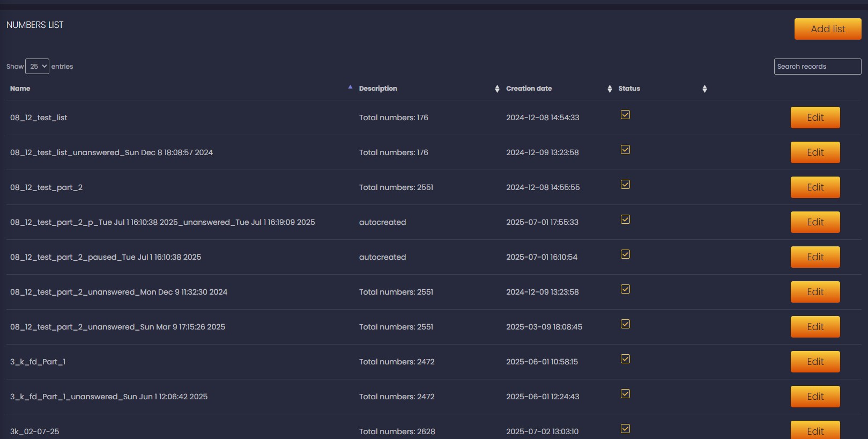Edit list created 2025-03-09 18:08:45
Viewport: 868px width, 439px height.
click(x=815, y=327)
